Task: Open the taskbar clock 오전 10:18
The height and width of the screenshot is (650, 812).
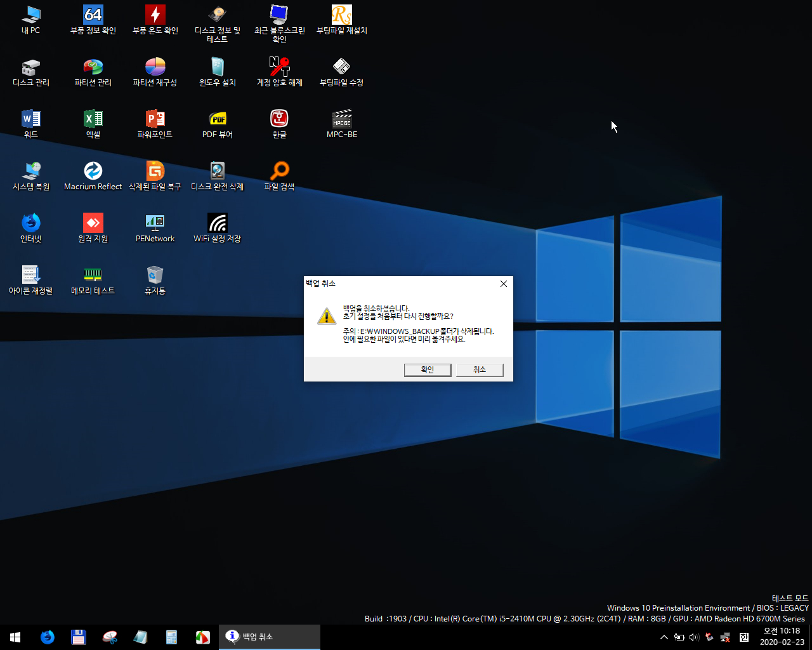Action: coord(782,637)
